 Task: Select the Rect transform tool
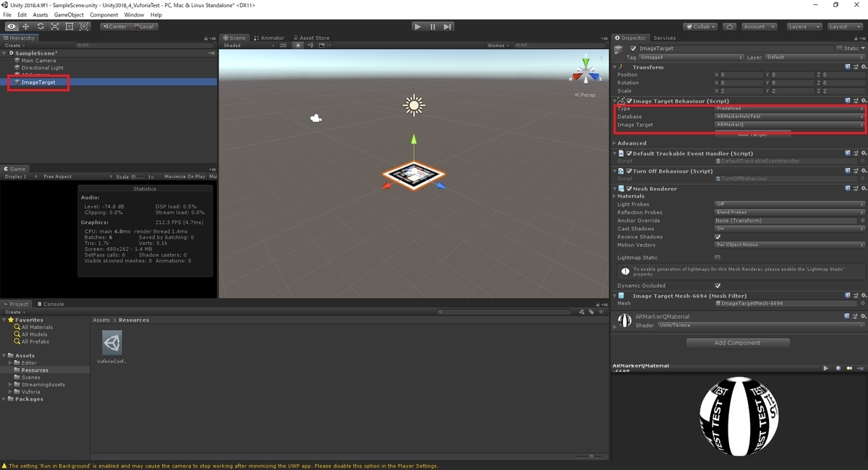tap(69, 27)
